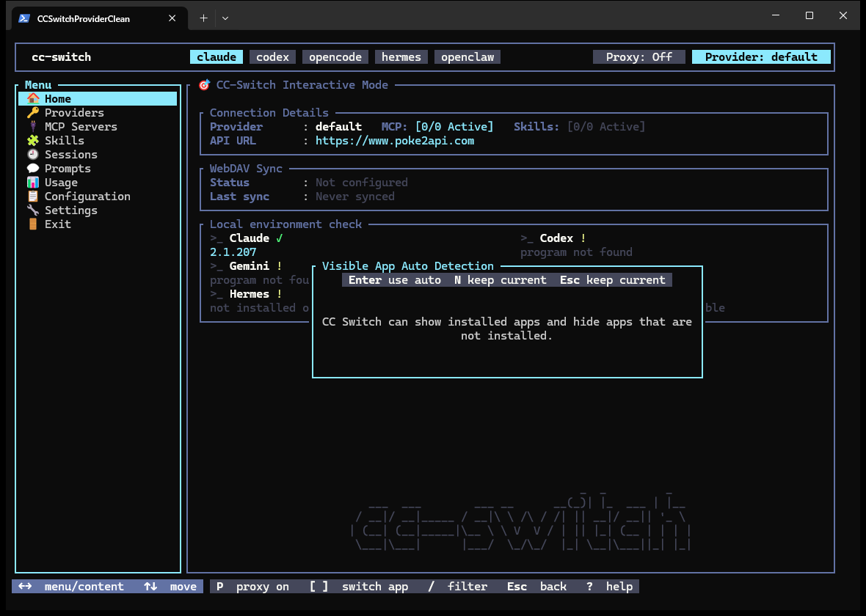The width and height of the screenshot is (866, 616).
Task: Click the Providers key icon
Action: (x=33, y=113)
